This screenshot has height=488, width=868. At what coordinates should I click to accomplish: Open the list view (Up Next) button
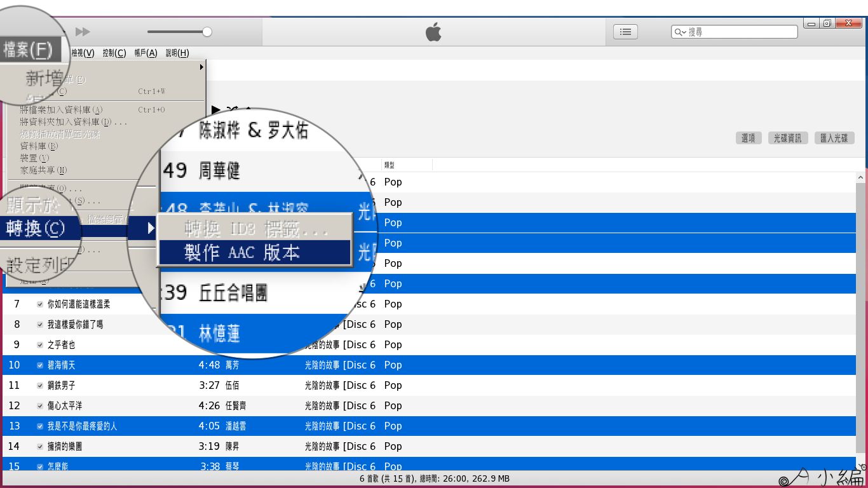click(625, 32)
